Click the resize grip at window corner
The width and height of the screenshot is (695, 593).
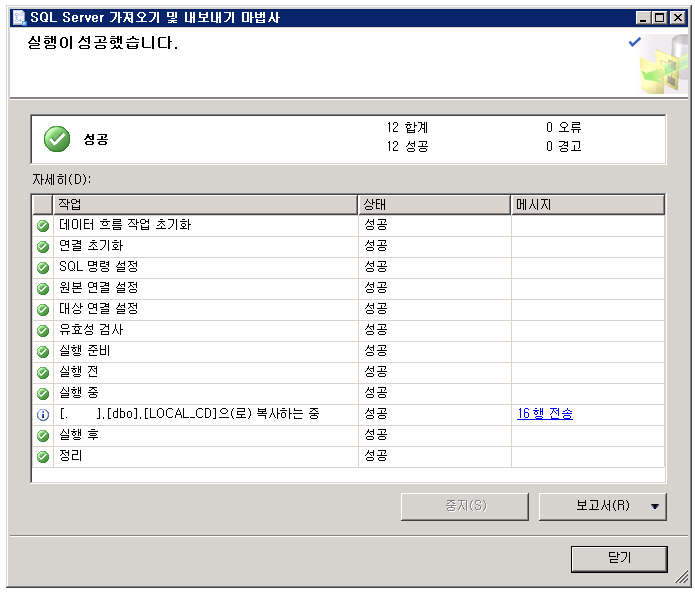point(681,577)
